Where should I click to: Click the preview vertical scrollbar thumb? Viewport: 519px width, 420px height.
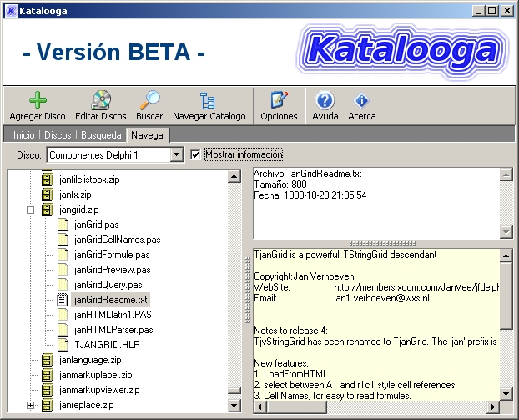(506, 295)
